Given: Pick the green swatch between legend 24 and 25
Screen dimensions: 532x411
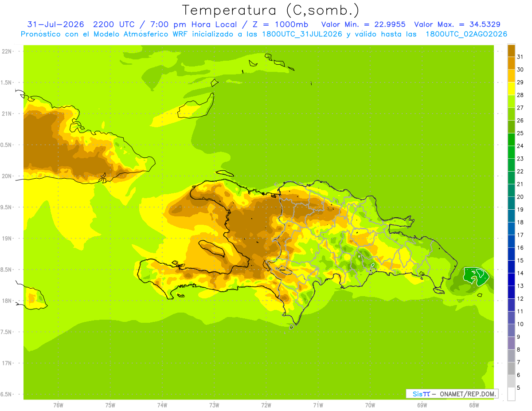Looking at the screenshot, I should click(511, 139).
